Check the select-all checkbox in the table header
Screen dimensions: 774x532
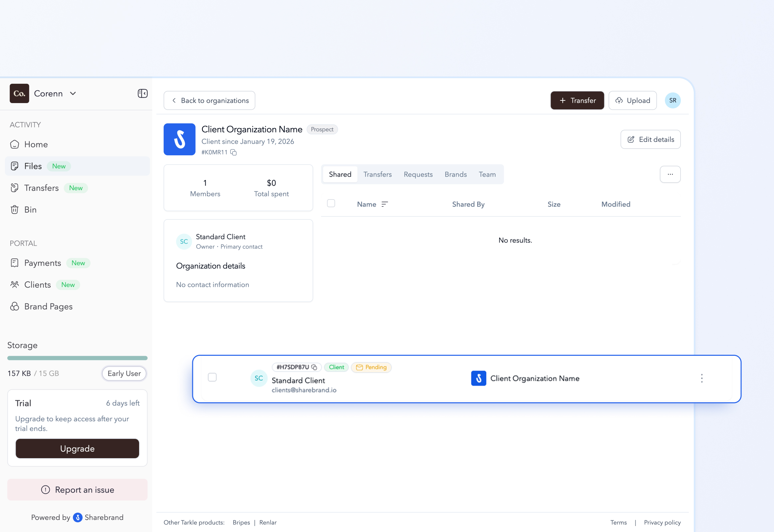[x=331, y=203]
